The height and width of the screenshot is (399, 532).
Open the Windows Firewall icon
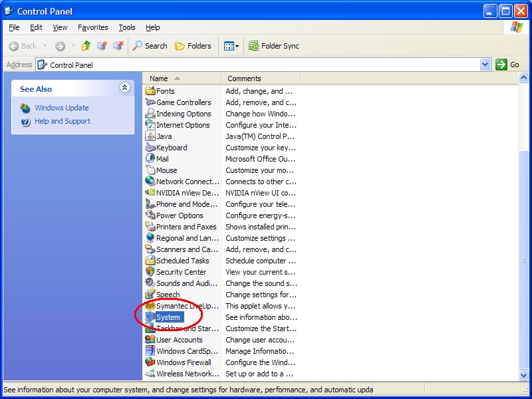150,362
